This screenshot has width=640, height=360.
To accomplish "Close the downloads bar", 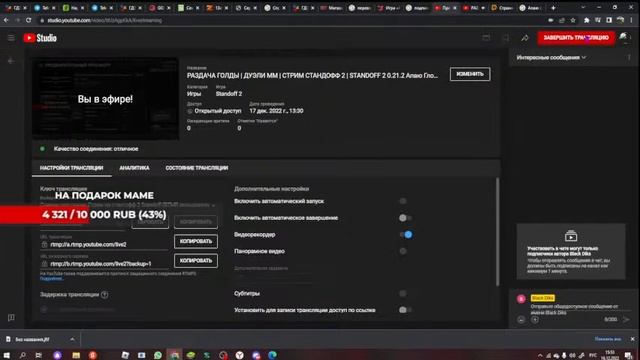I will click(632, 339).
